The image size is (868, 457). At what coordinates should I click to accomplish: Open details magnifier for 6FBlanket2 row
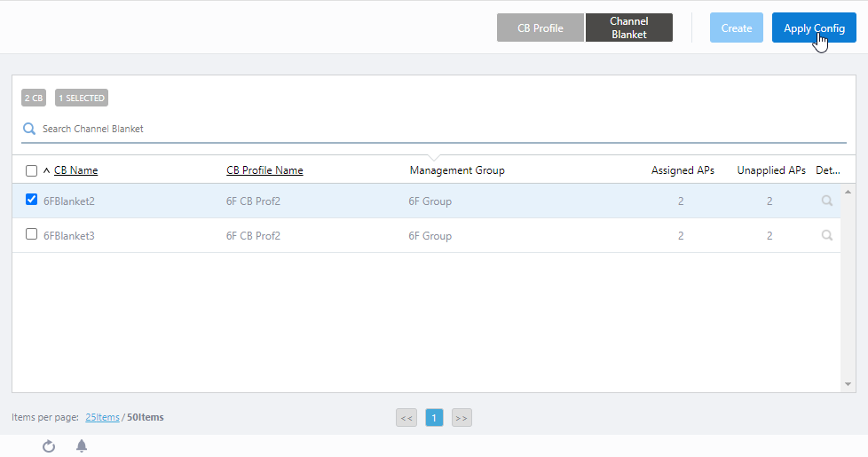pos(827,201)
